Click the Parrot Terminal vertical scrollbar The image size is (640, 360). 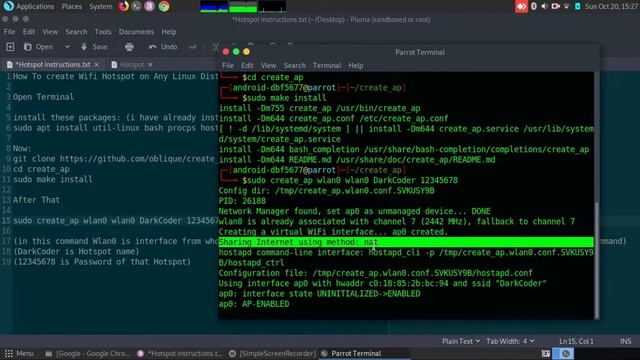(x=597, y=260)
